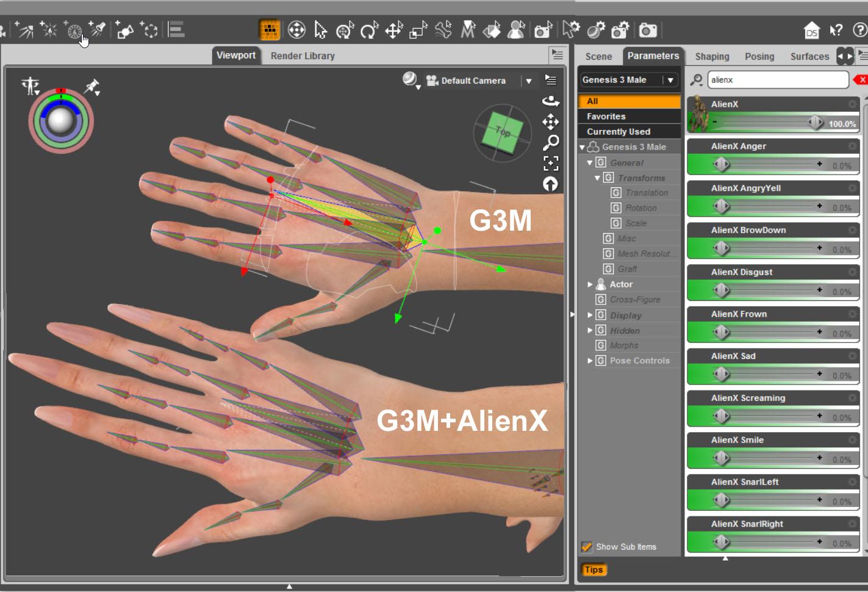Click the viewport orbit camera control
This screenshot has width=868, height=592.
click(551, 101)
